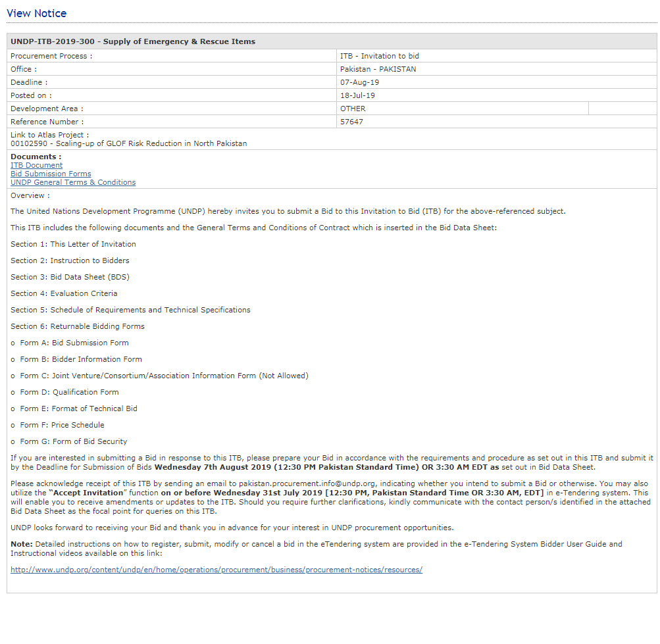Open the ITB Document link
The image size is (660, 644).
click(36, 165)
